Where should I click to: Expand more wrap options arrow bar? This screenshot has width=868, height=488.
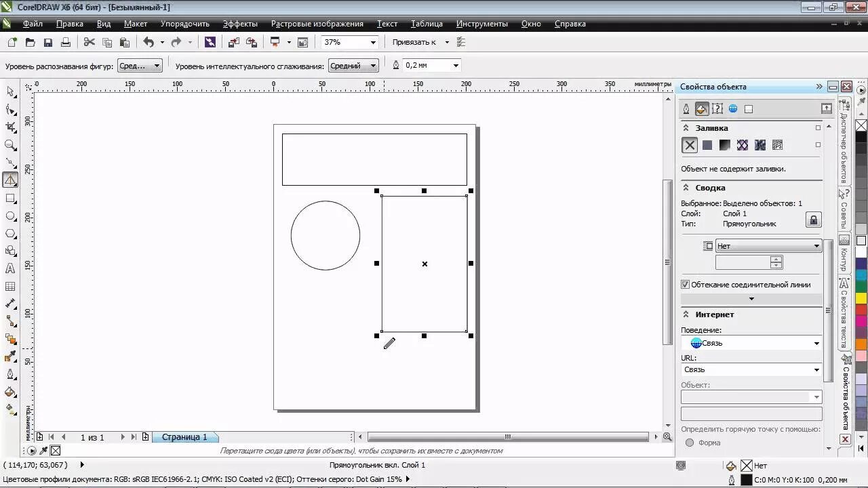[751, 299]
